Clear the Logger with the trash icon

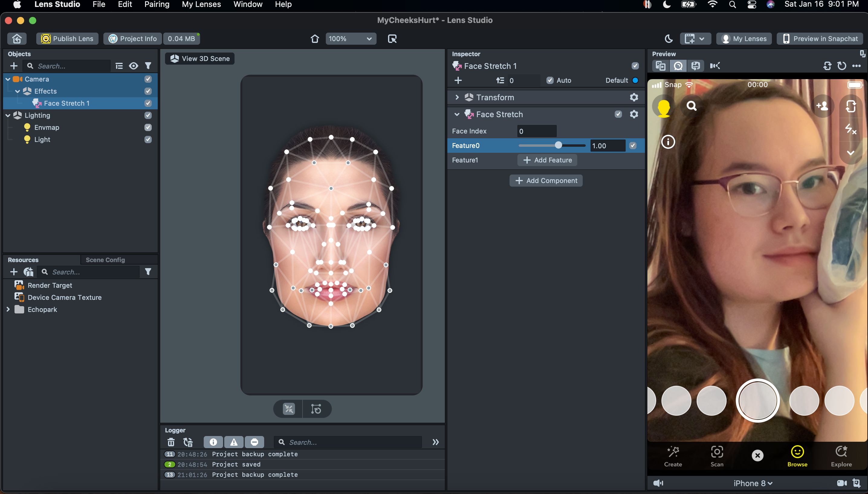click(171, 442)
